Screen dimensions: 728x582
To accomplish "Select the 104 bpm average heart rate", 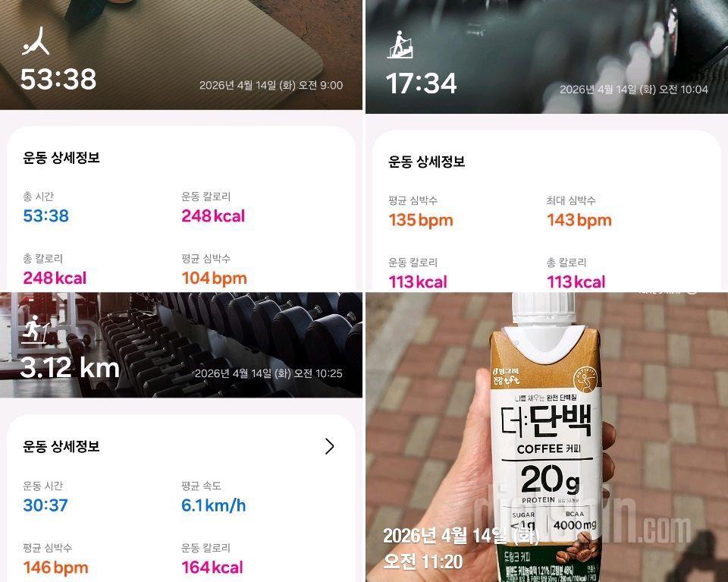I will 214,278.
